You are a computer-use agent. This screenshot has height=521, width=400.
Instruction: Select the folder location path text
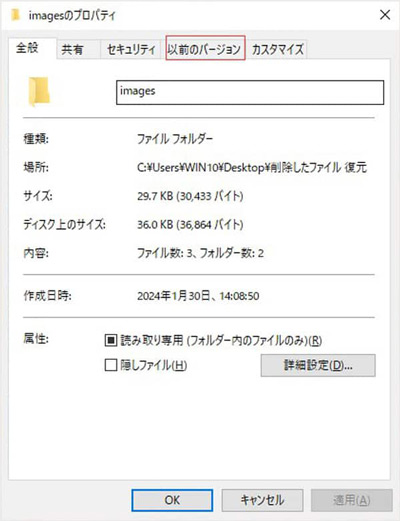click(252, 167)
